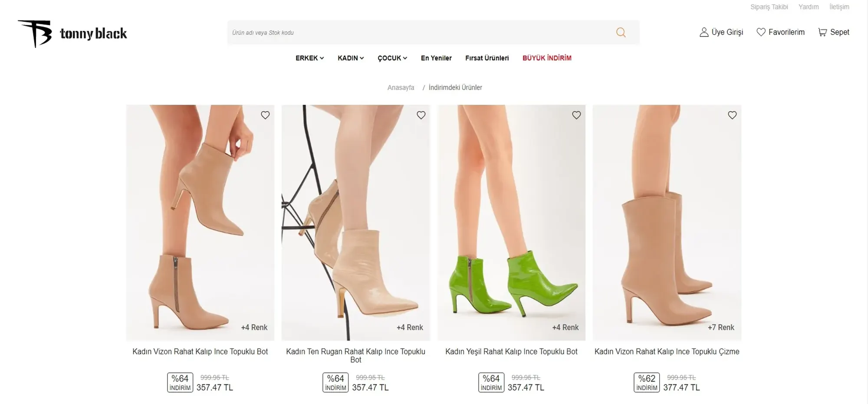Toggle heart on the Vizon Çizme product
The height and width of the screenshot is (404, 868).
pos(732,115)
